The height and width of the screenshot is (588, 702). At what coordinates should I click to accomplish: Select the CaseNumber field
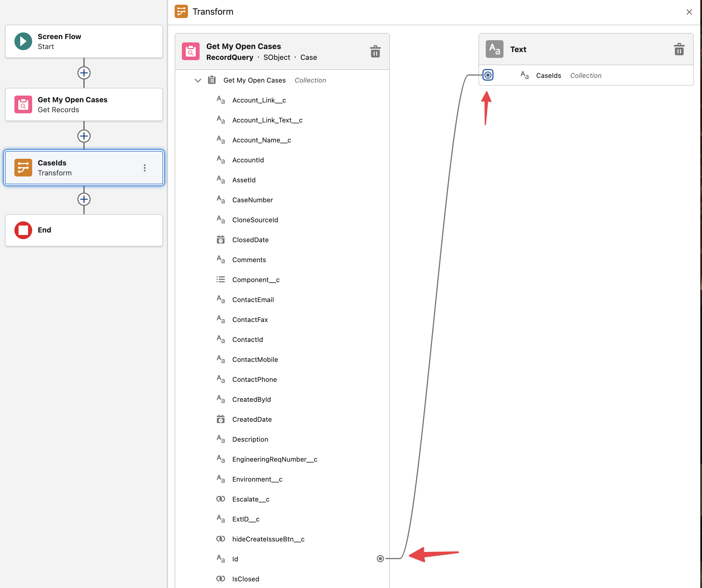252,200
